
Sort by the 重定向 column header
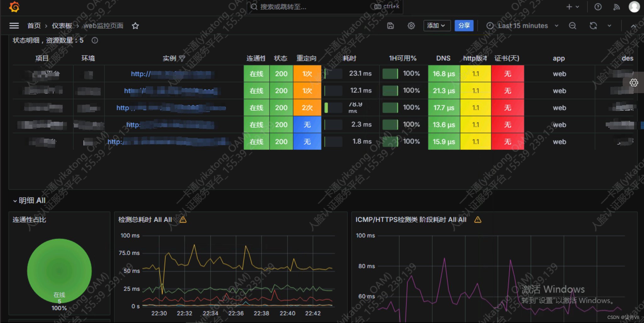coord(306,58)
